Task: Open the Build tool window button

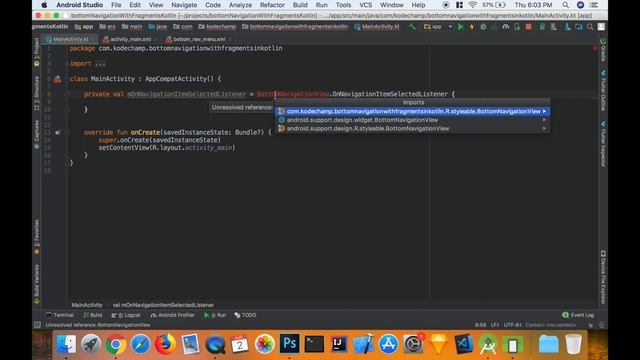Action: point(93,315)
